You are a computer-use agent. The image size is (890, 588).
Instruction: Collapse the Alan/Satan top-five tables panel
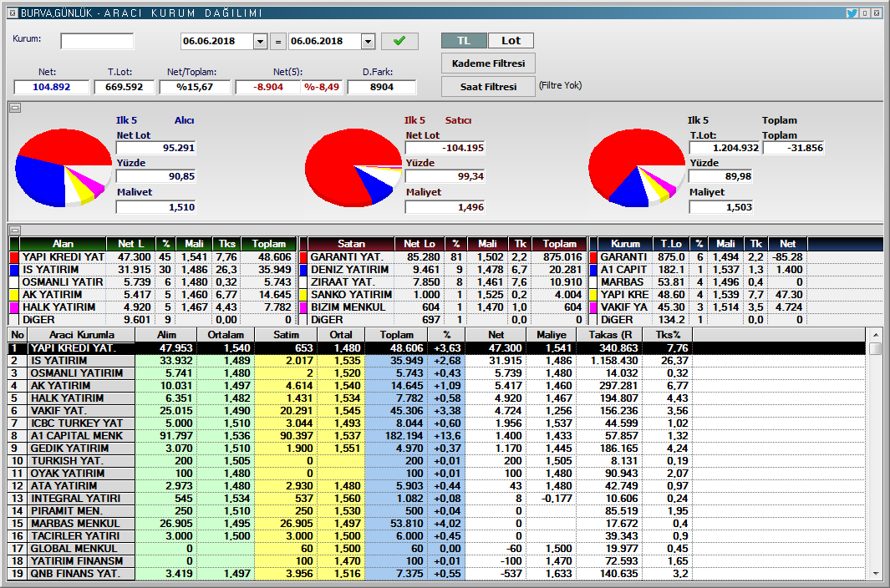pyautogui.click(x=15, y=230)
